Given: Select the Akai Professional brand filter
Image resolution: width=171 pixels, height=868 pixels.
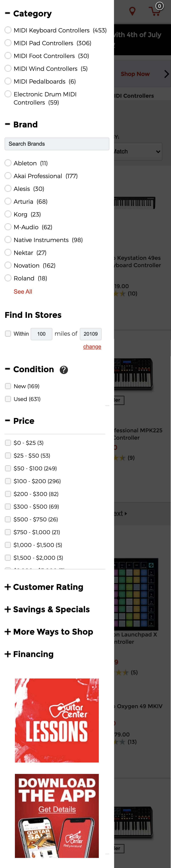Looking at the screenshot, I should point(8,176).
